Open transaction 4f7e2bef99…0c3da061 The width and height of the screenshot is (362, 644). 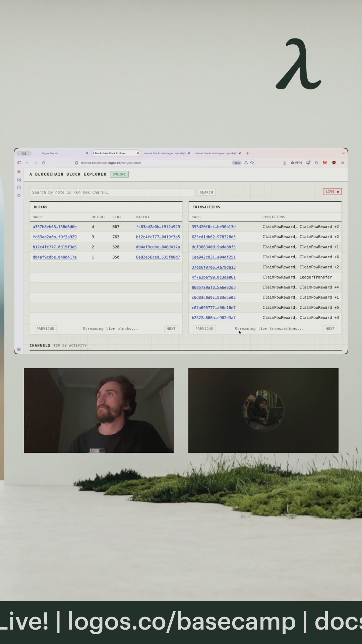pos(214,277)
